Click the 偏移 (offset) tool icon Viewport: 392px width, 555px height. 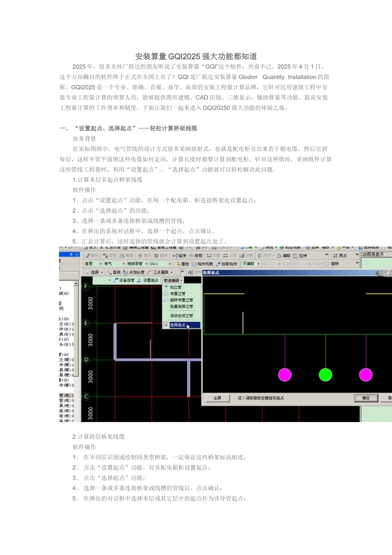pyautogui.click(x=283, y=256)
